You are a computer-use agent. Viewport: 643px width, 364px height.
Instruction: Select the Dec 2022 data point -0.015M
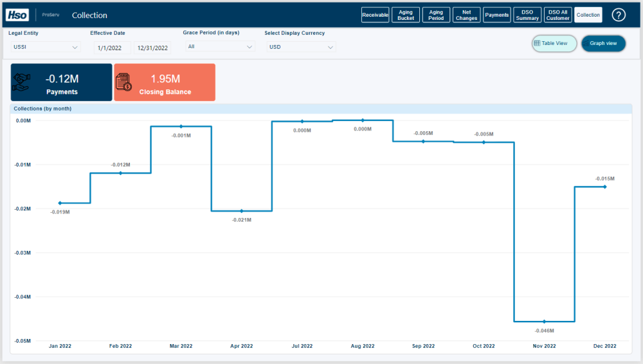[605, 187]
